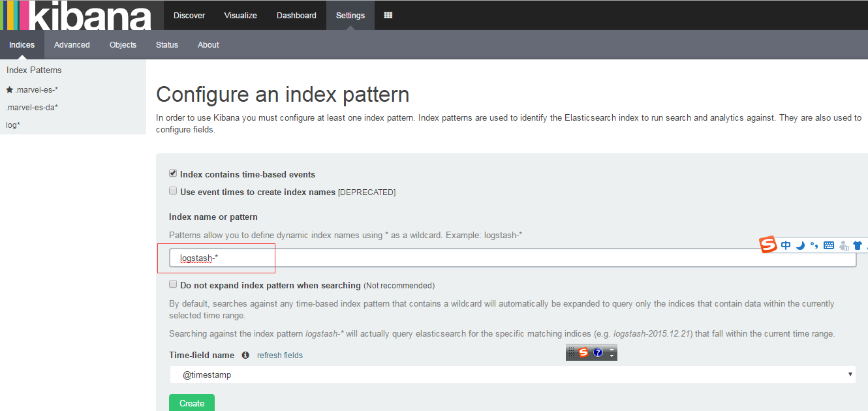Select the .marvel-es-da* index pattern
This screenshot has width=868, height=411.
pyautogui.click(x=32, y=107)
